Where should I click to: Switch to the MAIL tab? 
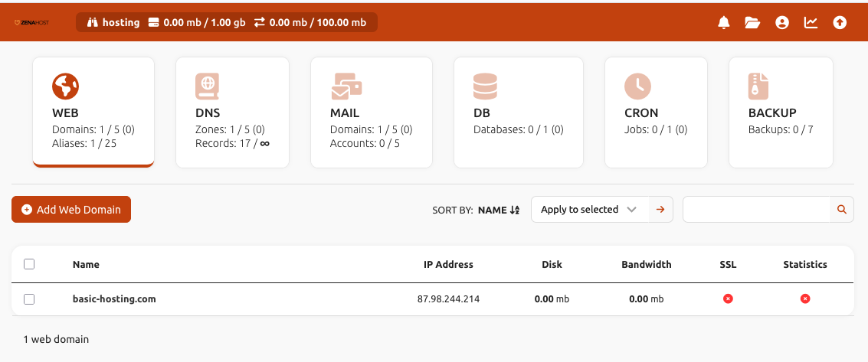click(x=371, y=112)
